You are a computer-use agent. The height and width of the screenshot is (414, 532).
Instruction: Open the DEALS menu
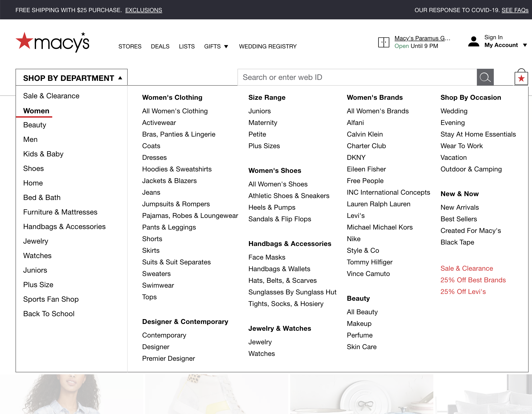tap(160, 46)
